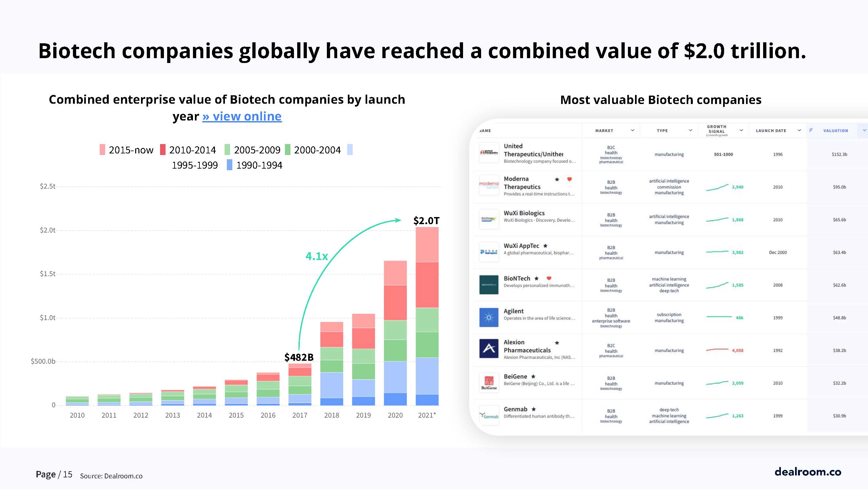Viewport: 868px width, 489px height.
Task: Open the Genmab company name link
Action: [515, 409]
